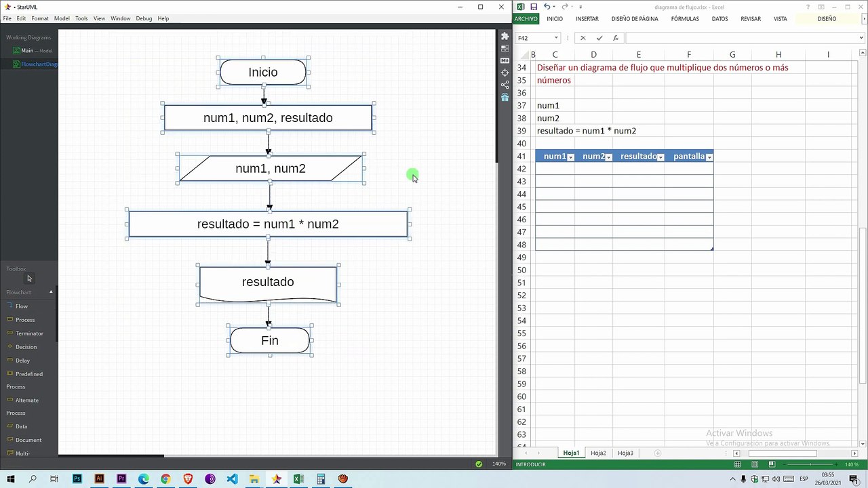Open Visual Studio Code from the taskbar
Image resolution: width=868 pixels, height=488 pixels.
point(232,479)
